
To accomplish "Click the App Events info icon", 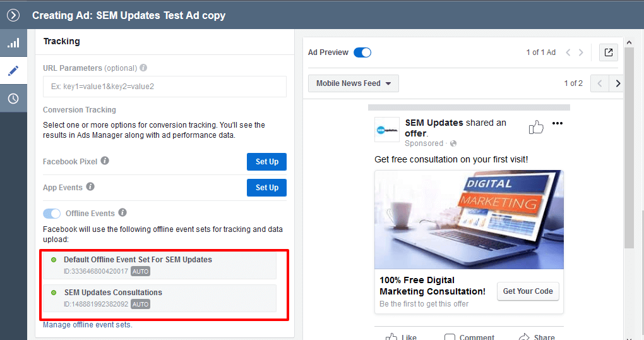I will click(x=90, y=186).
